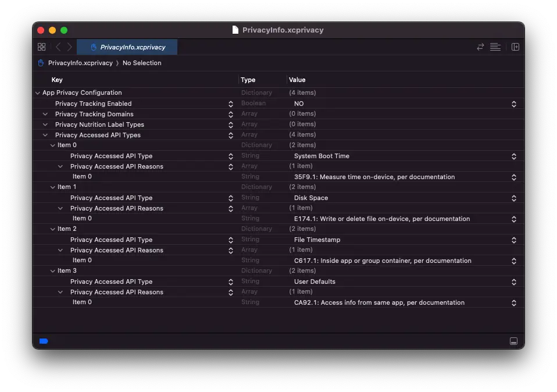The image size is (557, 392).
Task: Collapse API Reasons under User Defaults item
Action: tap(60, 292)
